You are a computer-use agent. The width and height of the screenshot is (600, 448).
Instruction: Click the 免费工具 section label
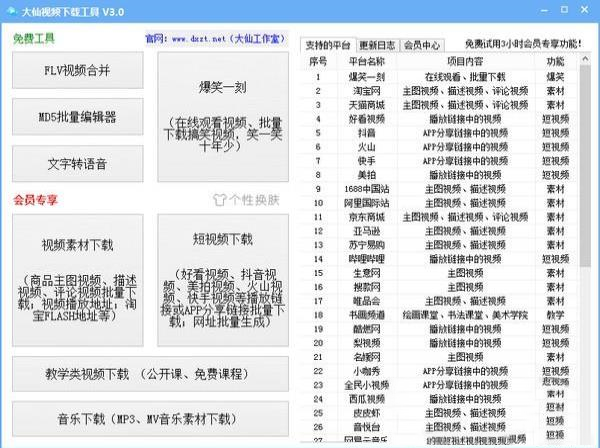point(34,39)
